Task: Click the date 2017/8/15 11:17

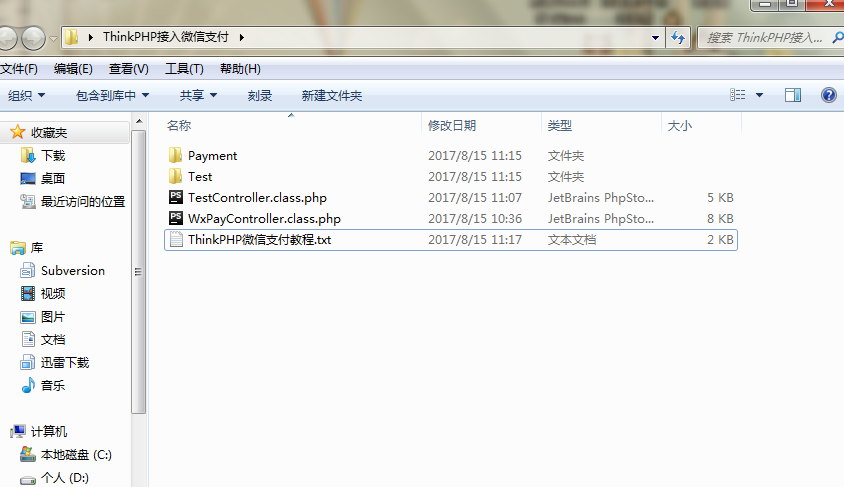Action: pyautogui.click(x=475, y=239)
